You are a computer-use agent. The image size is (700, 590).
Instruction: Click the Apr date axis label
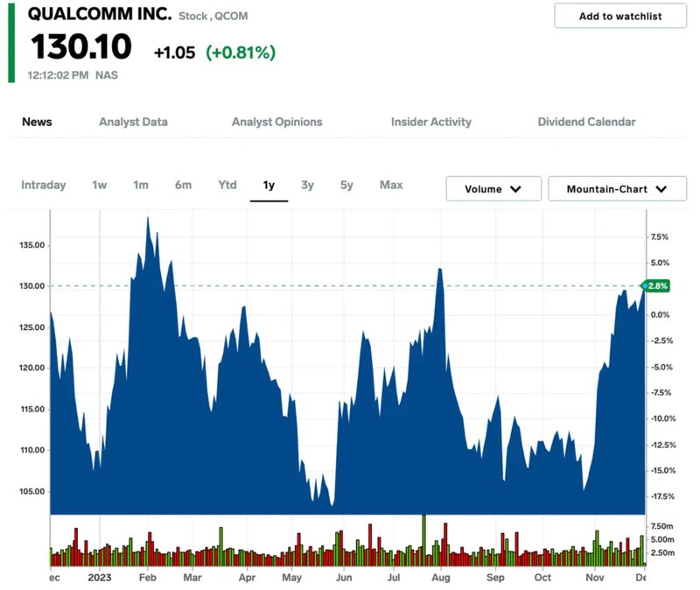(x=247, y=578)
